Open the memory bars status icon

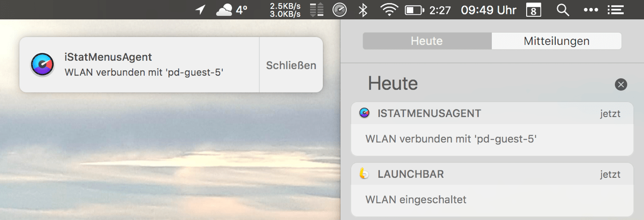click(x=317, y=10)
